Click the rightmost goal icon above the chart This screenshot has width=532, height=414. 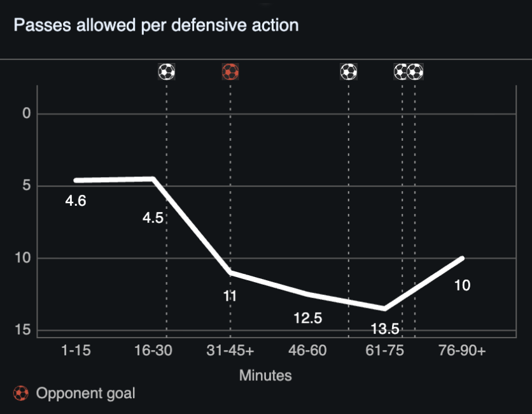point(416,71)
